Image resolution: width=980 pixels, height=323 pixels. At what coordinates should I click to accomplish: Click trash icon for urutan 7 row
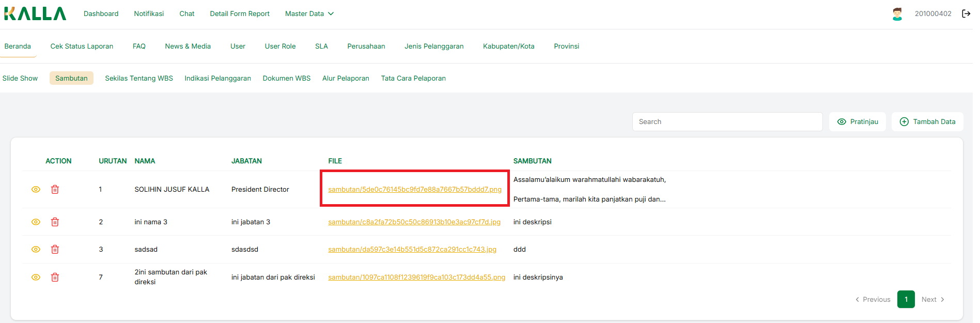(x=55, y=278)
